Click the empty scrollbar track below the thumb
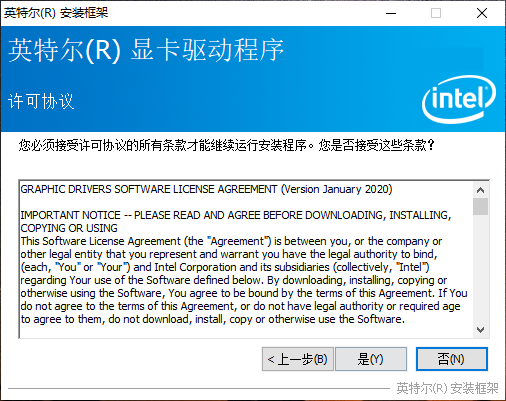Viewport: 506px width, 401px height. click(x=480, y=268)
